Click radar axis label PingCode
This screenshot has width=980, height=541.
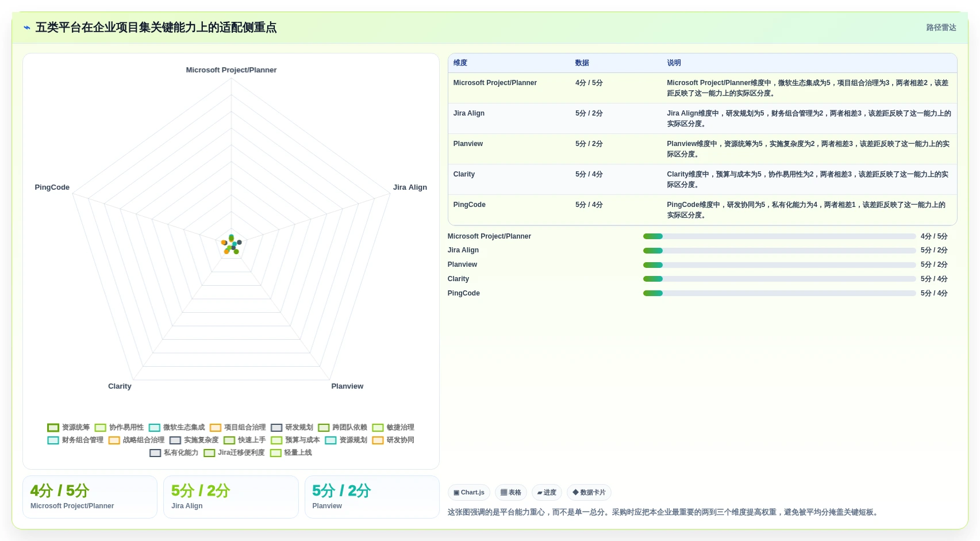tap(52, 187)
